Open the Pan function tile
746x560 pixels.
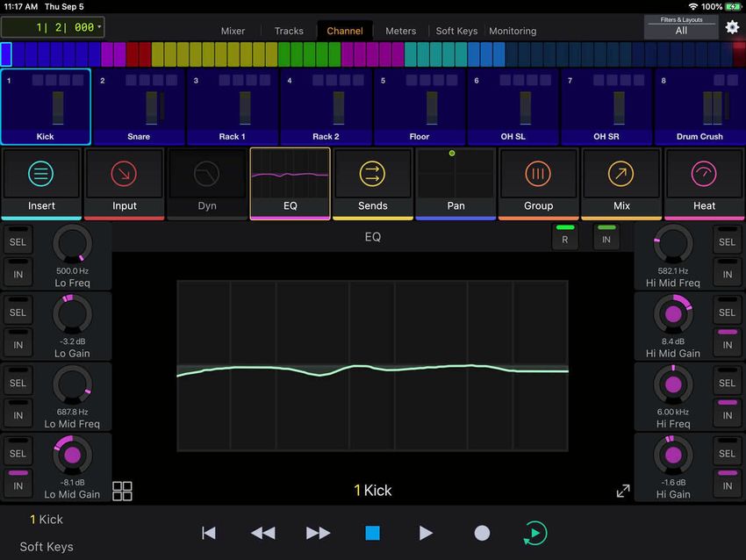(x=455, y=183)
